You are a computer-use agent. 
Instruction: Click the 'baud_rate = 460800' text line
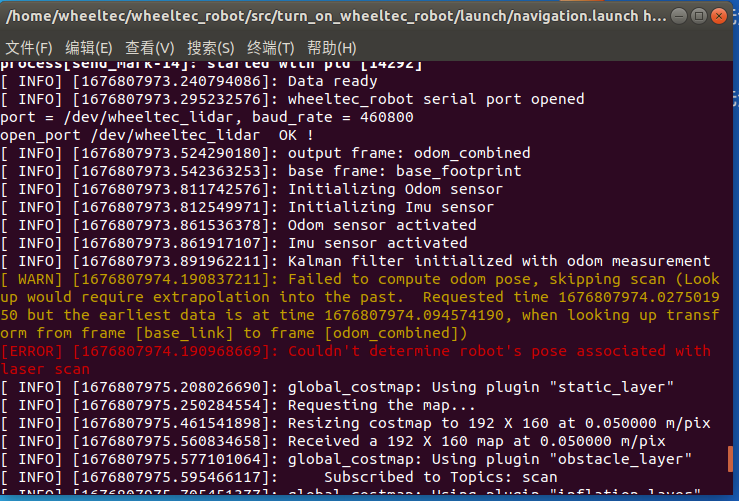[207, 117]
